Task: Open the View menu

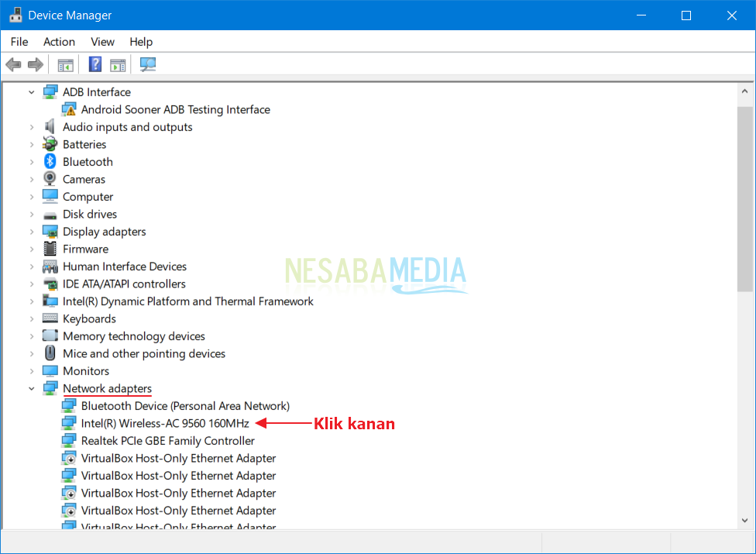Action: pyautogui.click(x=102, y=42)
